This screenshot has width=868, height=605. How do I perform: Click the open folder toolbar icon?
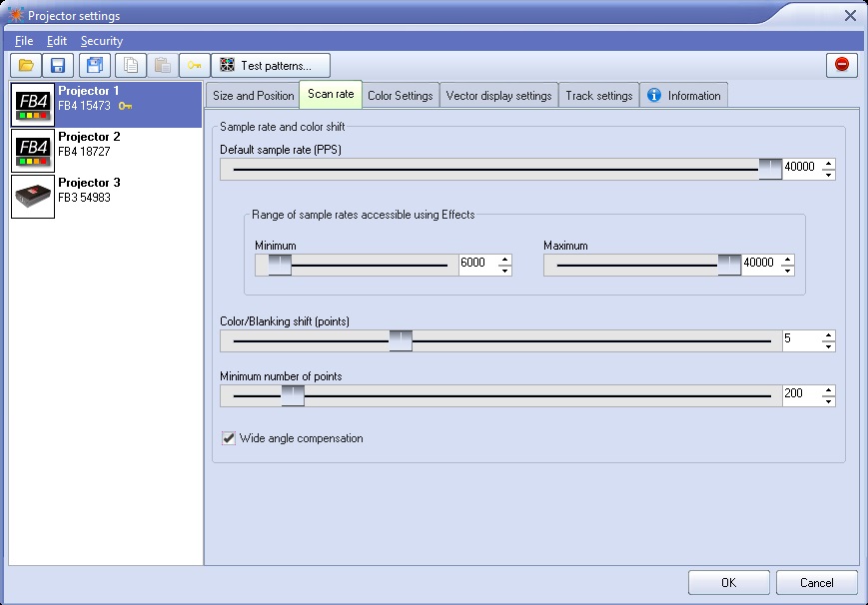point(26,65)
